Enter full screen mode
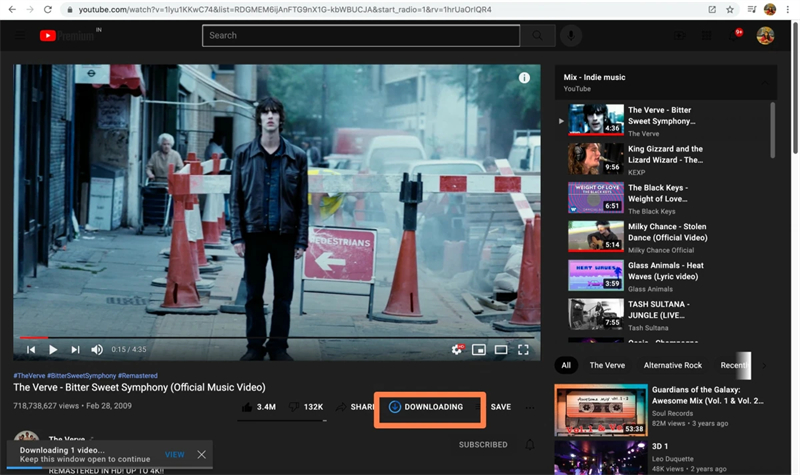 pos(523,349)
